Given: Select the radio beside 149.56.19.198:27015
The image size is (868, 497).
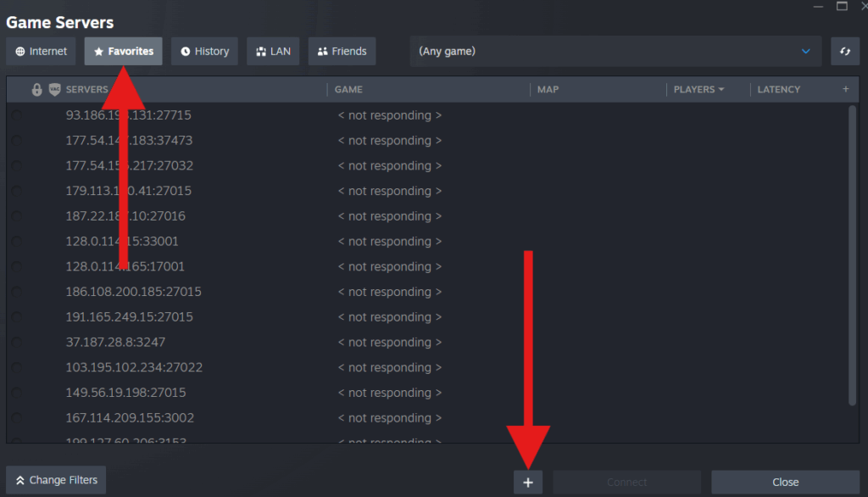Looking at the screenshot, I should 17,392.
